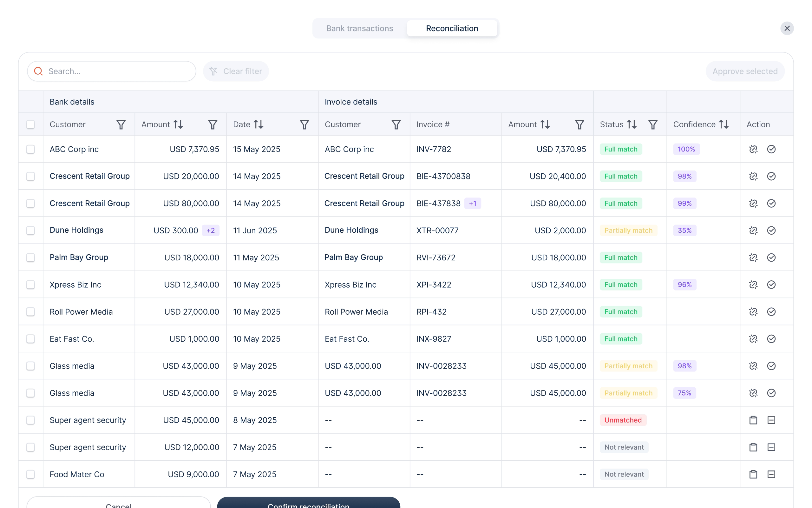Screen dimensions: 812x508
Task: Click clipboard icon in USD 12,000.00 row
Action: tap(753, 447)
